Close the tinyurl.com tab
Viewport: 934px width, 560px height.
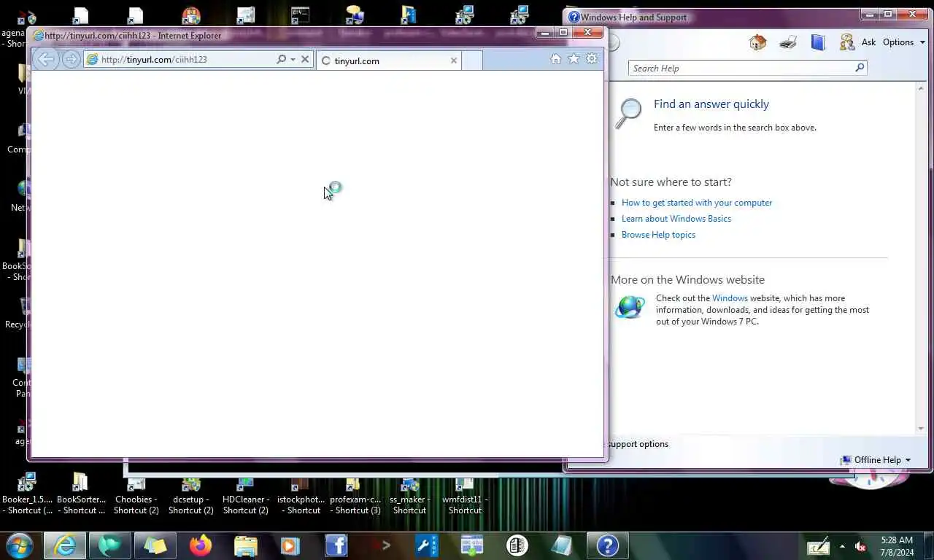453,61
